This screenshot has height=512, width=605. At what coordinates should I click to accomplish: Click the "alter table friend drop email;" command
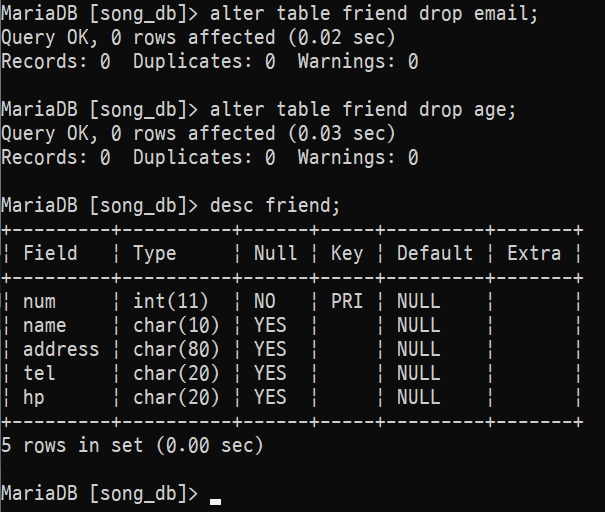pos(374,14)
